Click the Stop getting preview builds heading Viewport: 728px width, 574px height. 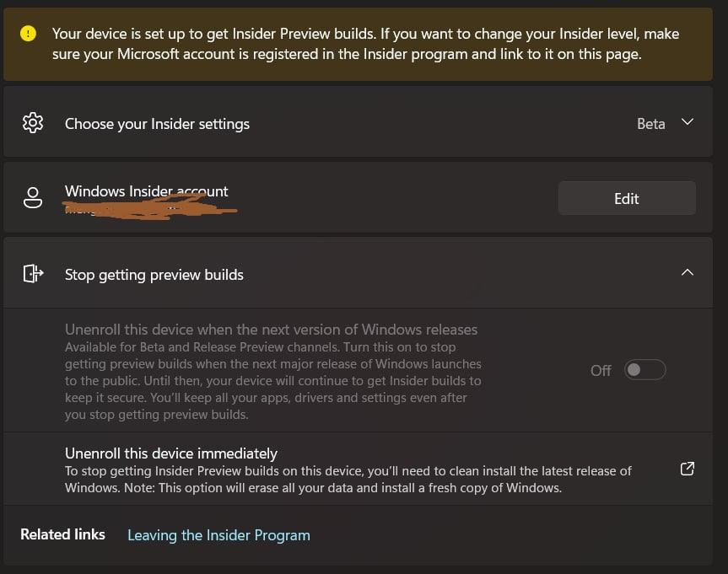click(154, 275)
